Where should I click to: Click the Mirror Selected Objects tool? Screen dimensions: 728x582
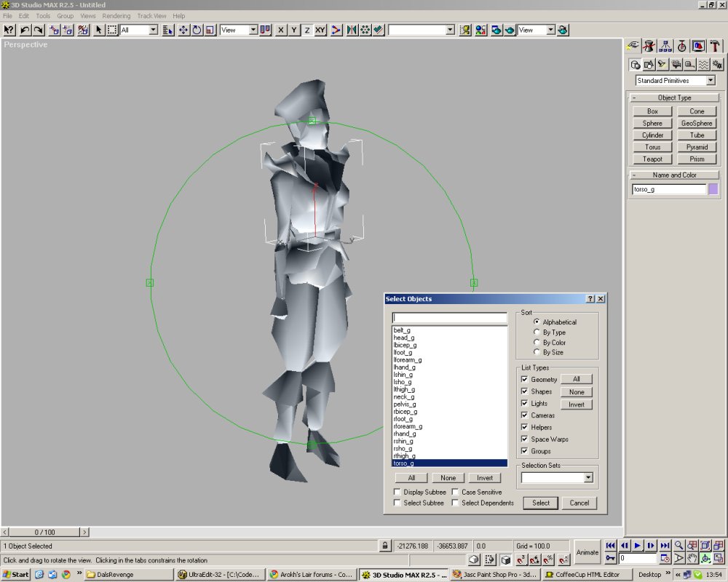point(352,30)
